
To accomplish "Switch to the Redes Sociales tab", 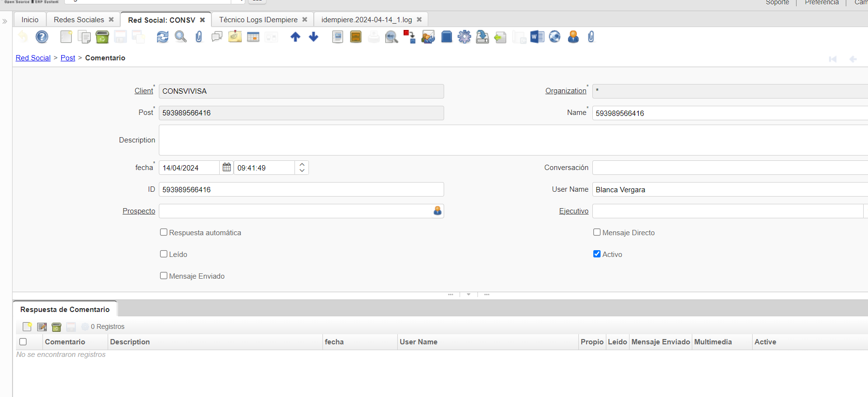I will coord(79,20).
